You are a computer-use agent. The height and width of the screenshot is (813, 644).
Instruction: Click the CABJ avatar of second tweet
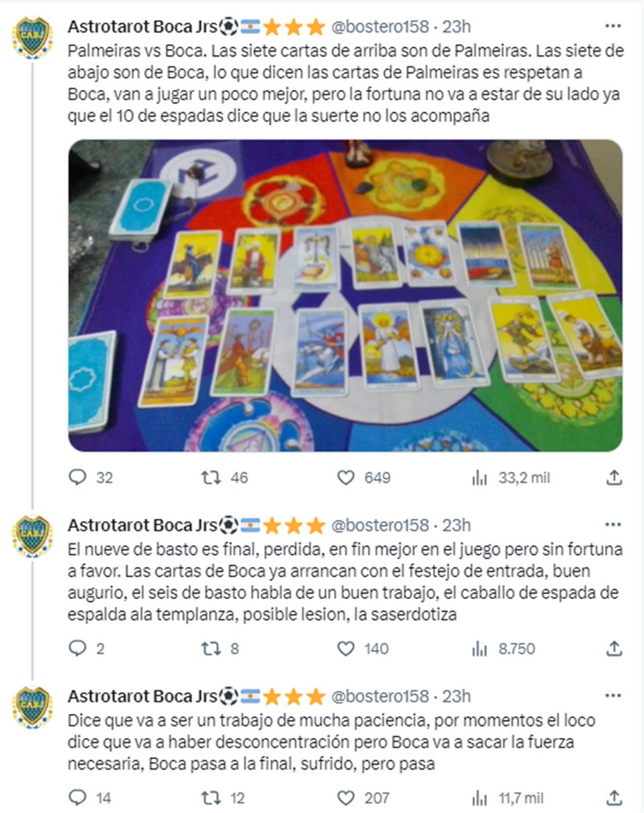[x=32, y=535]
